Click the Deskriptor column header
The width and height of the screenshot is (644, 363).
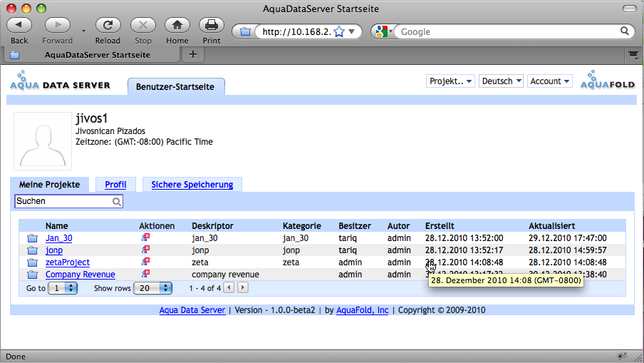212,225
